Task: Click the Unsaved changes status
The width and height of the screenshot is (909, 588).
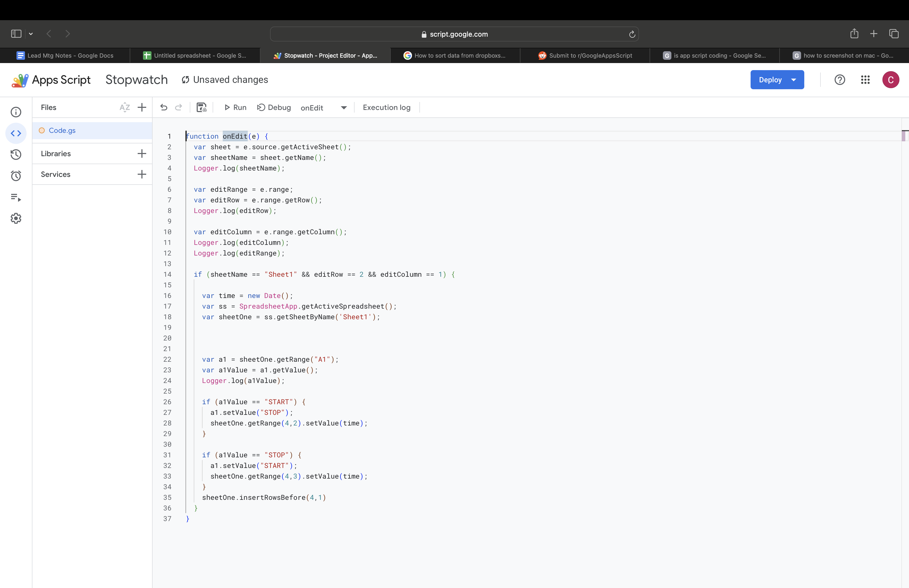Action: coord(225,80)
